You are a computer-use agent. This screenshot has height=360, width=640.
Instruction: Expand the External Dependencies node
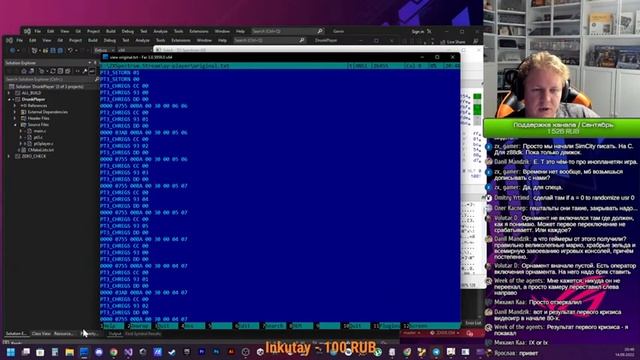point(15,112)
